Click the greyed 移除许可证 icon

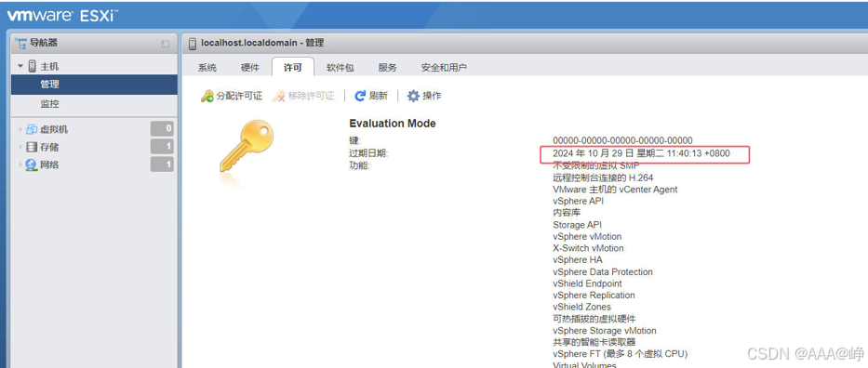pos(279,96)
